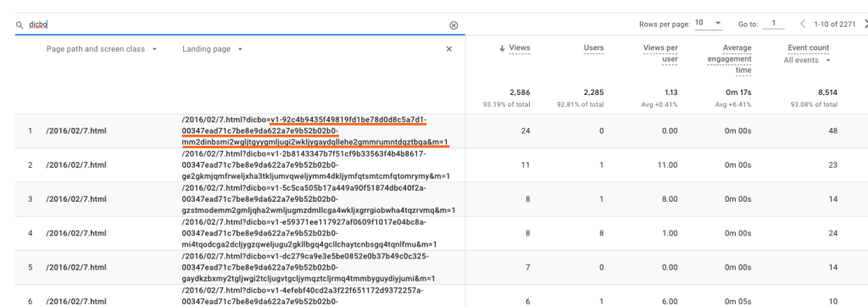868x306 pixels.
Task: Sort table by Views per user header
Action: point(660,53)
